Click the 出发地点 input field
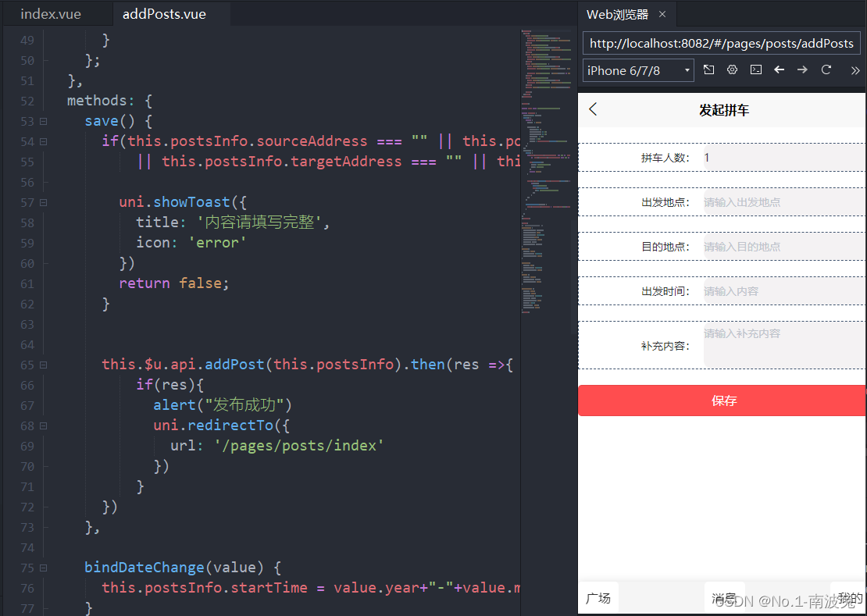Screen dimensions: 867x616 click(x=783, y=202)
